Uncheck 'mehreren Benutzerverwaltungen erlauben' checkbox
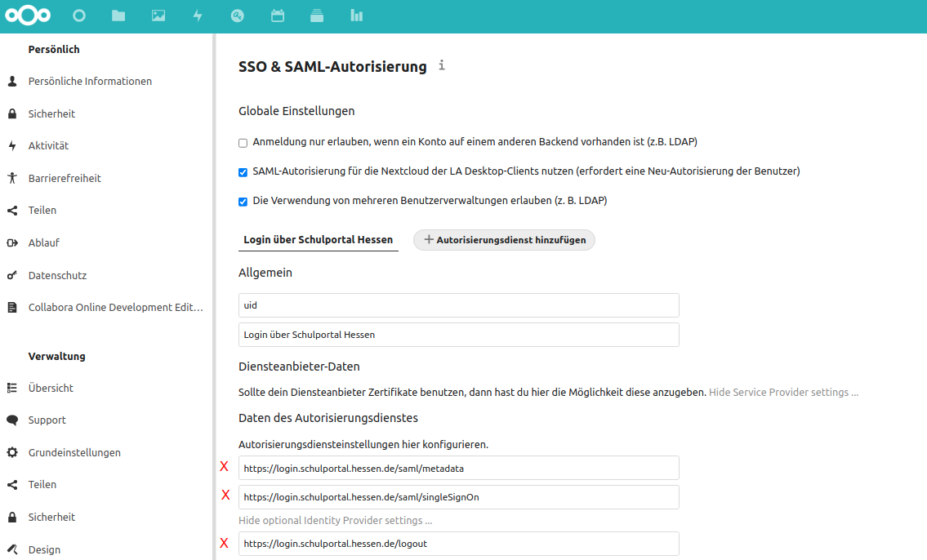Image resolution: width=927 pixels, height=560 pixels. pyautogui.click(x=243, y=202)
